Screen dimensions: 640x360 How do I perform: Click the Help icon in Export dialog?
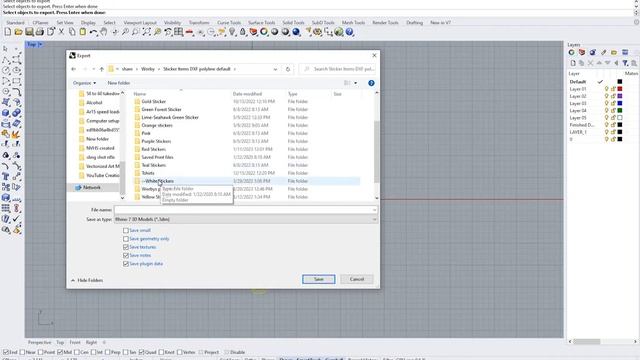pos(371,83)
